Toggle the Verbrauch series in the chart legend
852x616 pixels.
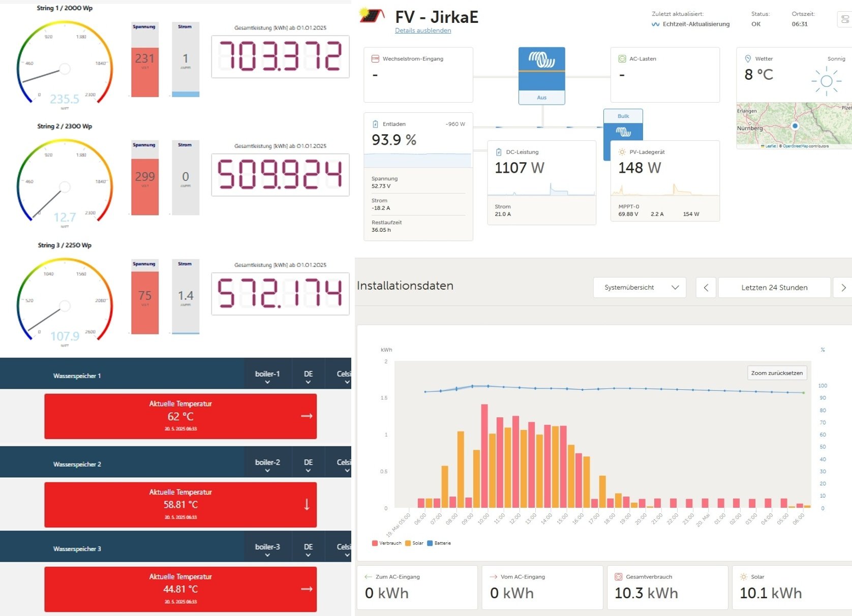coord(386,543)
